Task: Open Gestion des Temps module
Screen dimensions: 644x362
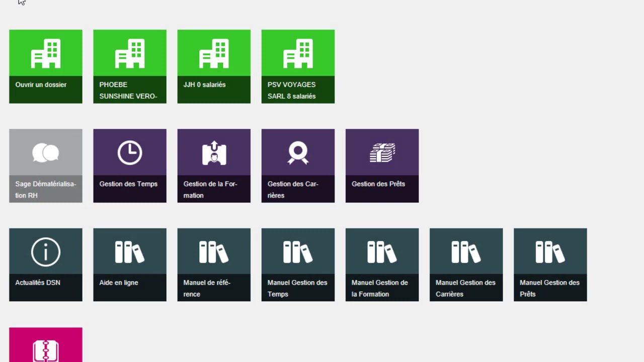Action: click(x=130, y=166)
